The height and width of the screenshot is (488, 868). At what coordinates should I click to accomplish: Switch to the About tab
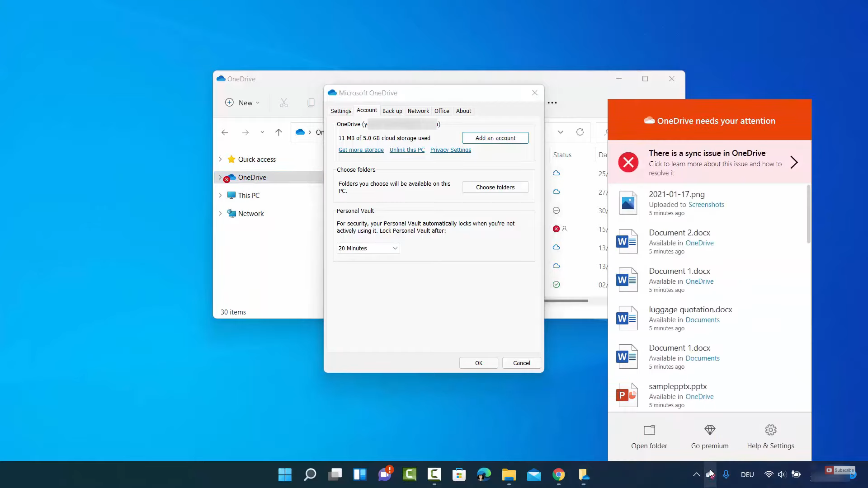point(463,111)
